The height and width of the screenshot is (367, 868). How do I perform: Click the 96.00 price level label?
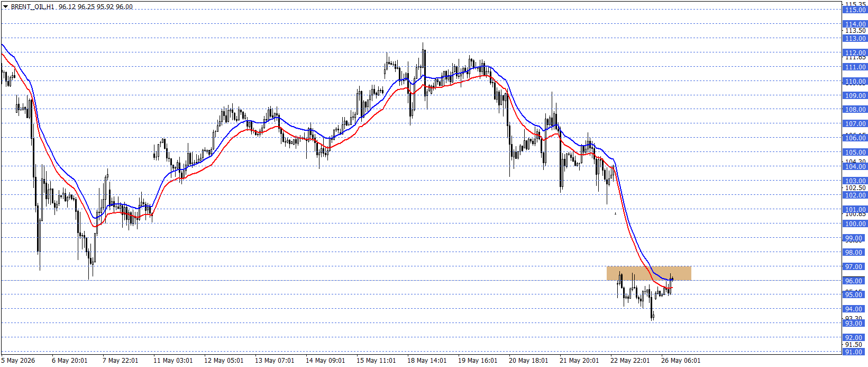point(855,281)
